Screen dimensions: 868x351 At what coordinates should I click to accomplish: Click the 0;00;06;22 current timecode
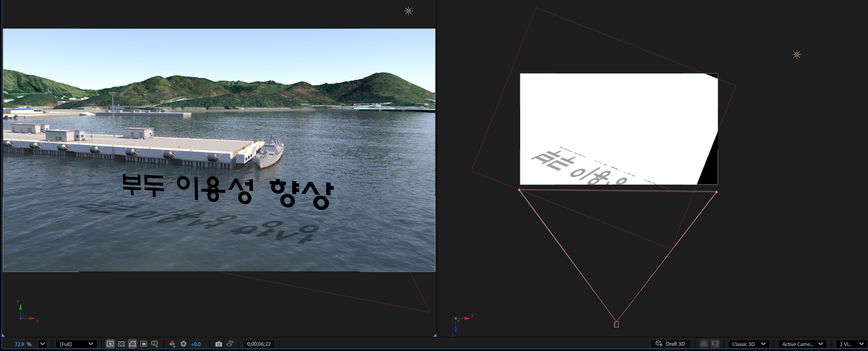tap(259, 344)
